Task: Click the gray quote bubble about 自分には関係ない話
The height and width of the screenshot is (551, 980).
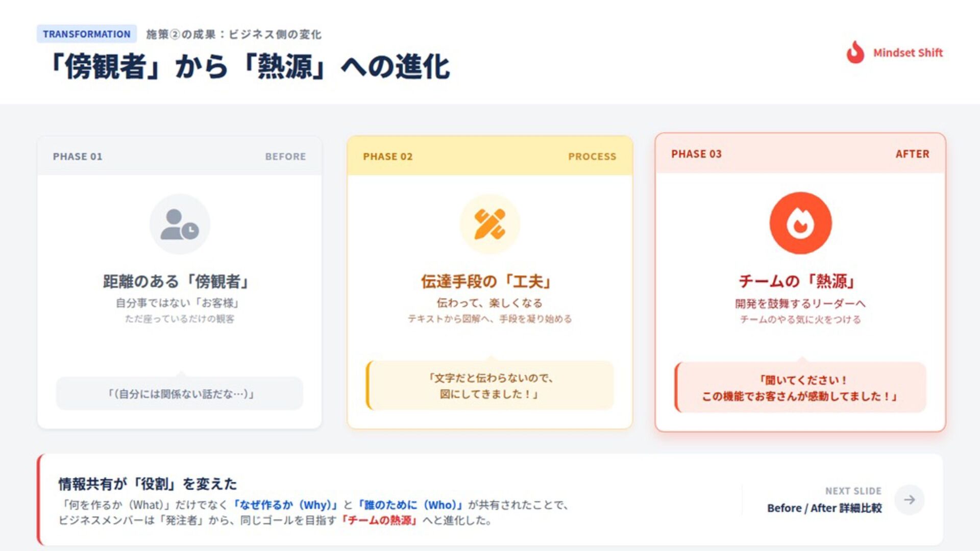Action: [x=180, y=393]
